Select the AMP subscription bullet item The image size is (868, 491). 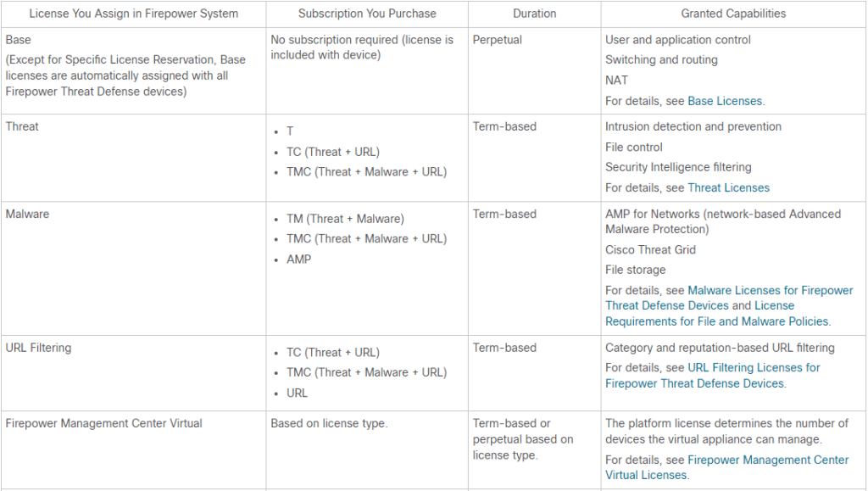pyautogui.click(x=298, y=259)
